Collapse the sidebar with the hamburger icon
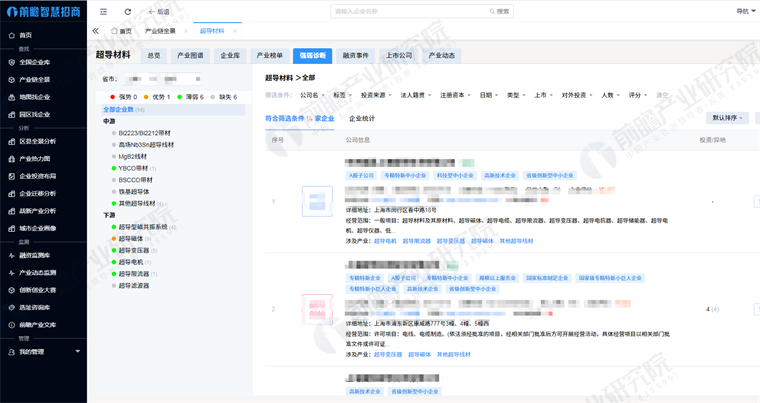 (104, 12)
